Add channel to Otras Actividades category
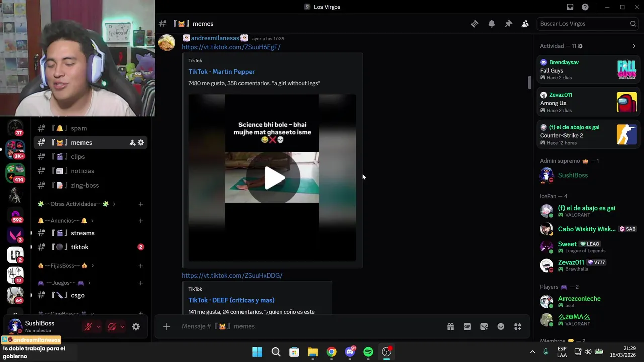The image size is (644, 362). click(x=141, y=204)
